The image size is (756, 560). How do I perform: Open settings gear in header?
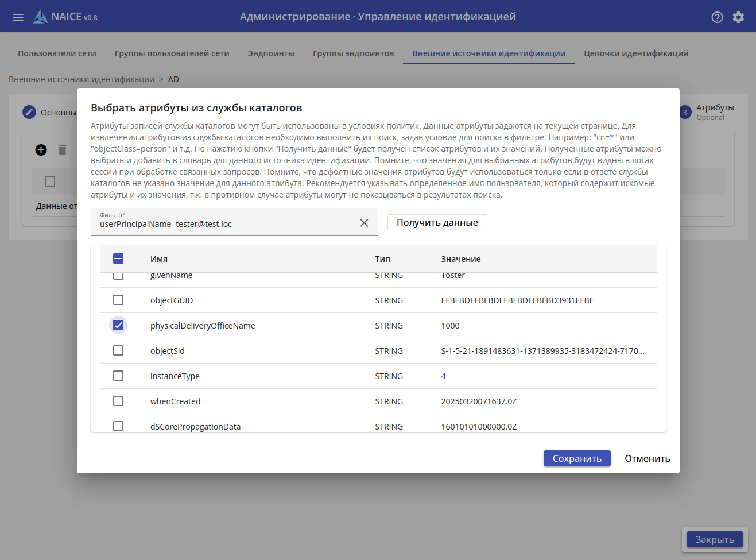pos(738,17)
